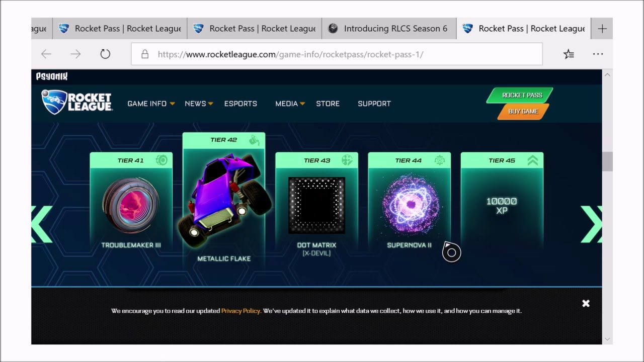The image size is (644, 362).
Task: Click the Tier 44 header label
Action: click(x=409, y=160)
